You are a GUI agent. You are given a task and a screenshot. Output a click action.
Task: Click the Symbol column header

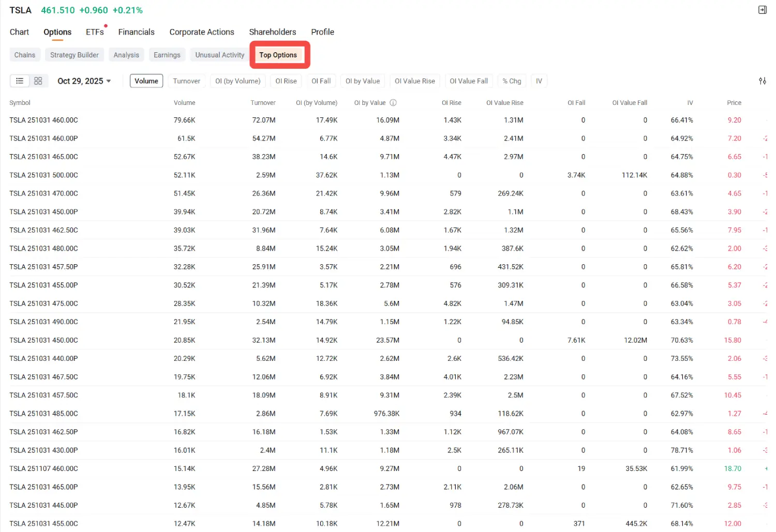20,103
